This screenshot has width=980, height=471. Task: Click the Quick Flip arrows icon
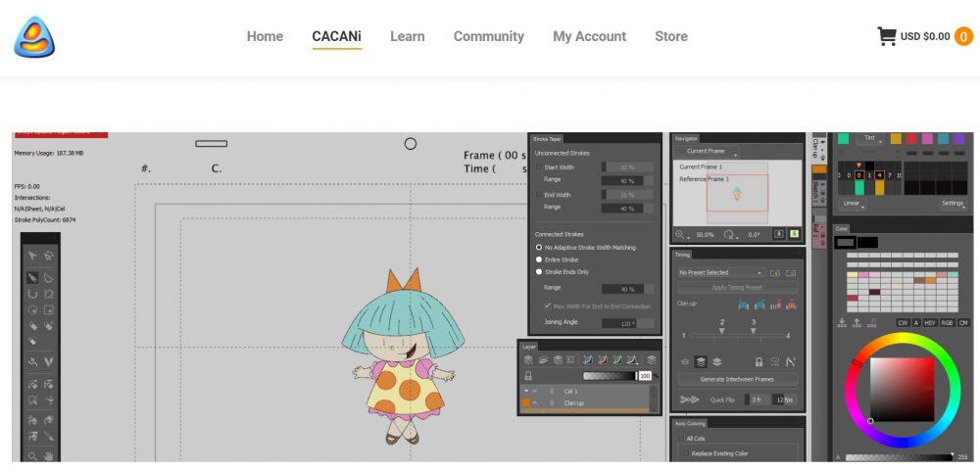pos(689,400)
